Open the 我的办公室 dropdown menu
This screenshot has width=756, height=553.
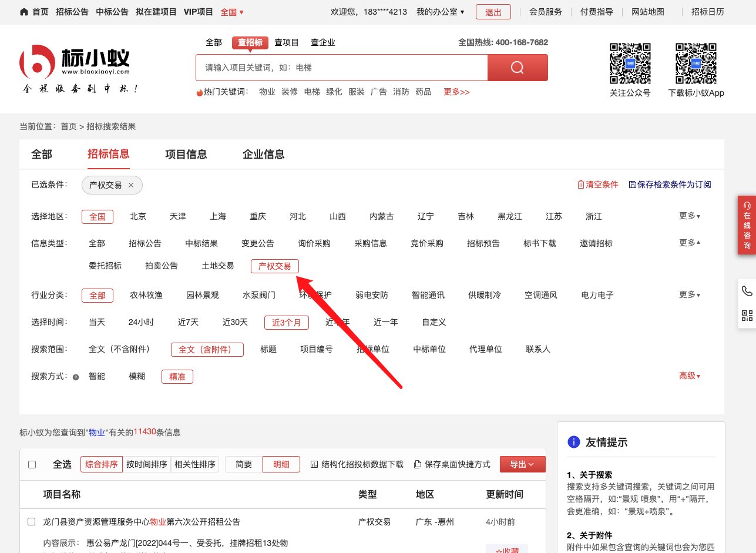pos(440,12)
